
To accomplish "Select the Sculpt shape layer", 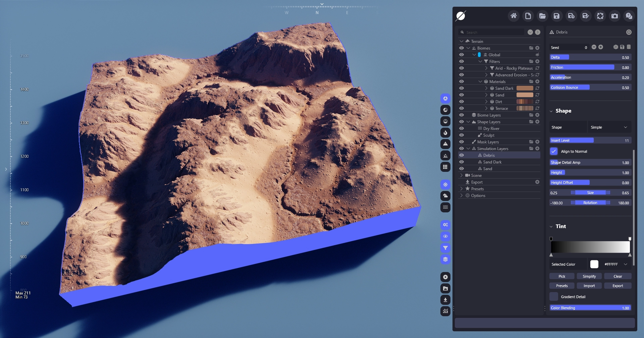I will 488,135.
